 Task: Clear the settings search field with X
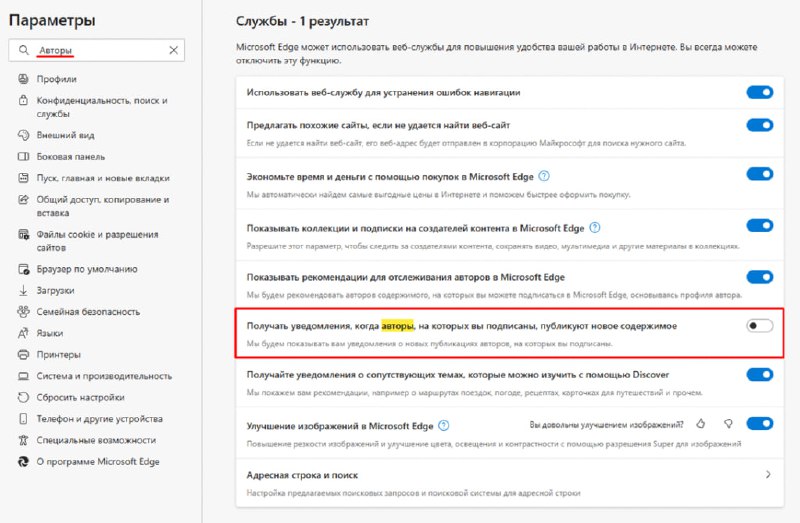tap(173, 50)
